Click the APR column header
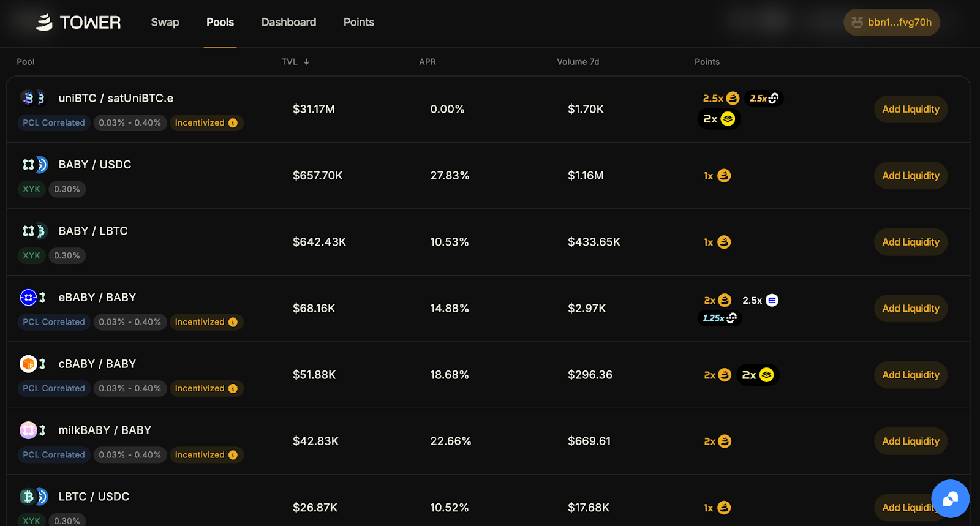This screenshot has height=526, width=980. (428, 62)
